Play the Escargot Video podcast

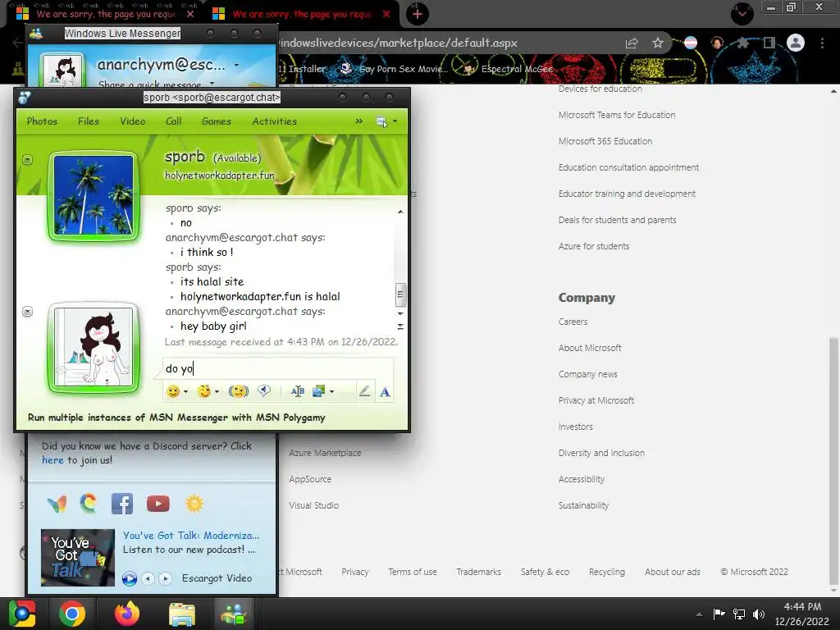coord(129,578)
